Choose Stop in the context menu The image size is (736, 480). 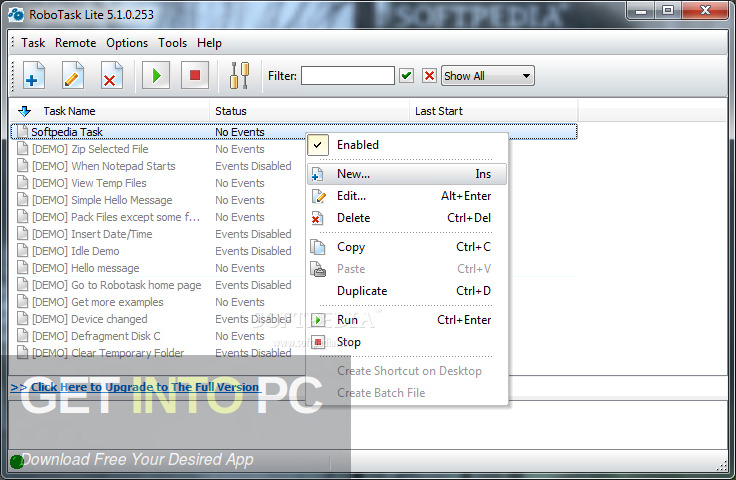pyautogui.click(x=407, y=342)
